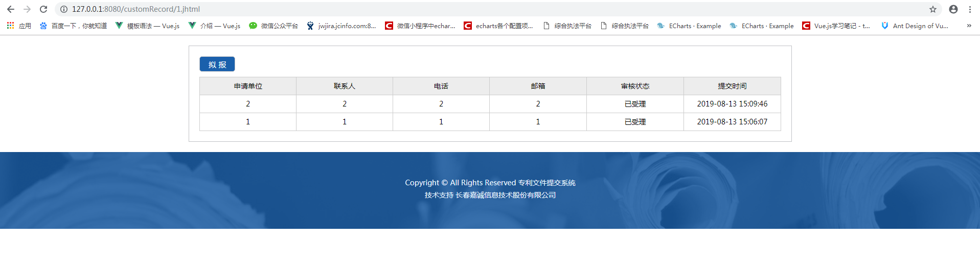The image size is (980, 258).
Task: Click the site info icon in address bar
Action: point(64,9)
